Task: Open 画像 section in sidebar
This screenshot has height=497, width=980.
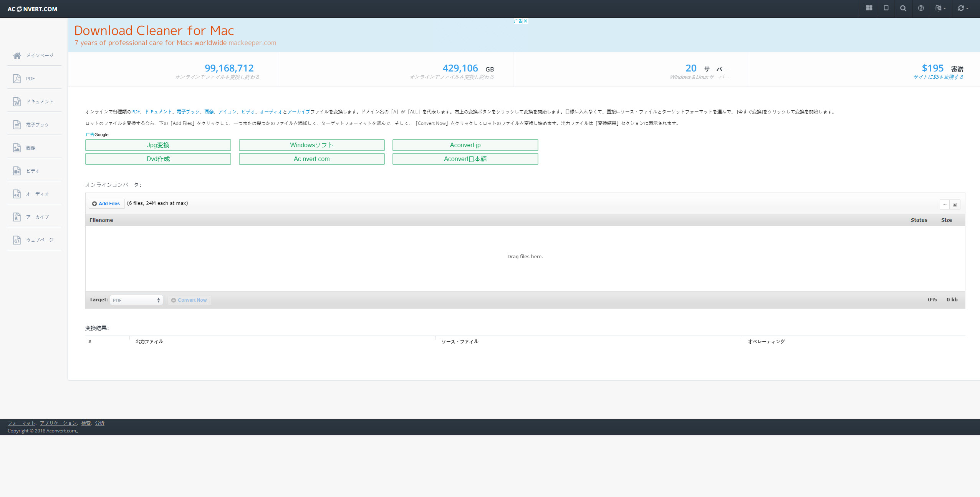Action: coord(34,148)
